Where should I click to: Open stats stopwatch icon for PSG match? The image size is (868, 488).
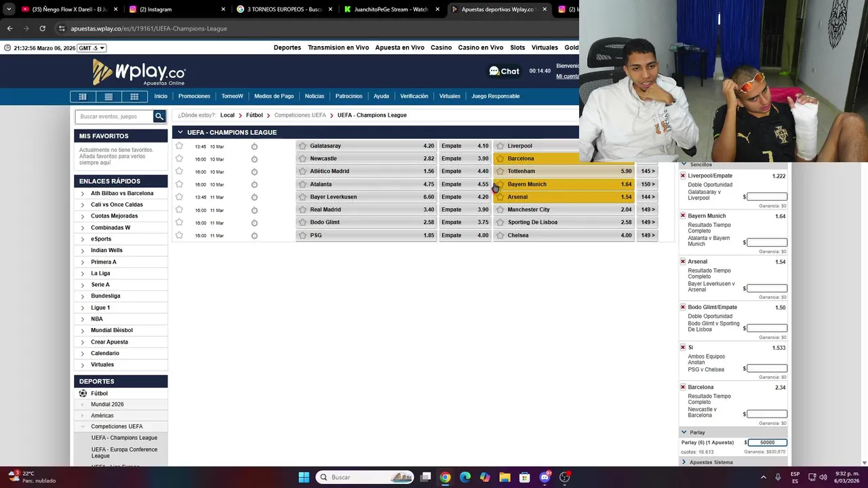[254, 236]
